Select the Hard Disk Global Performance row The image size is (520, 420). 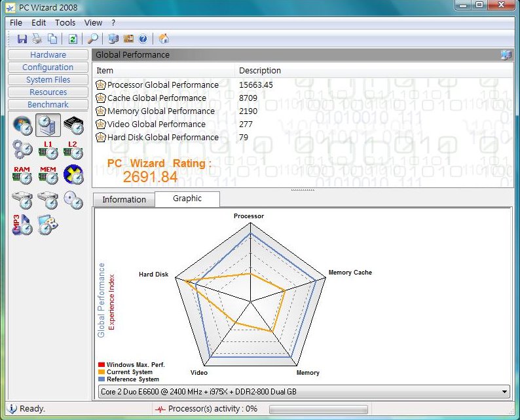(x=303, y=138)
